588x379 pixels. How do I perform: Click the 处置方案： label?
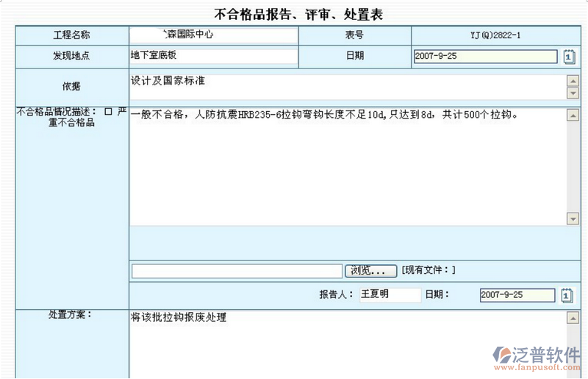[x=70, y=314]
